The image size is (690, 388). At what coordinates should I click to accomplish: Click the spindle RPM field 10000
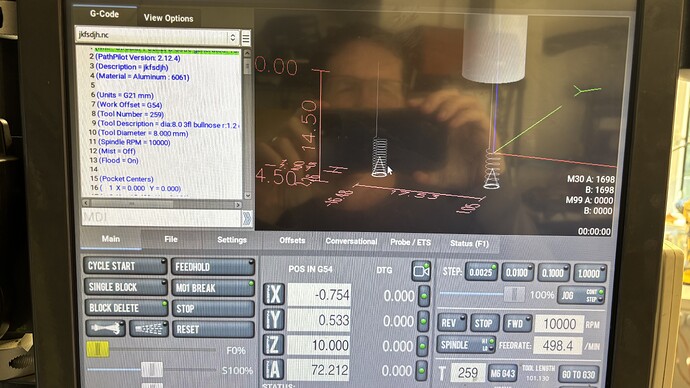coord(559,324)
